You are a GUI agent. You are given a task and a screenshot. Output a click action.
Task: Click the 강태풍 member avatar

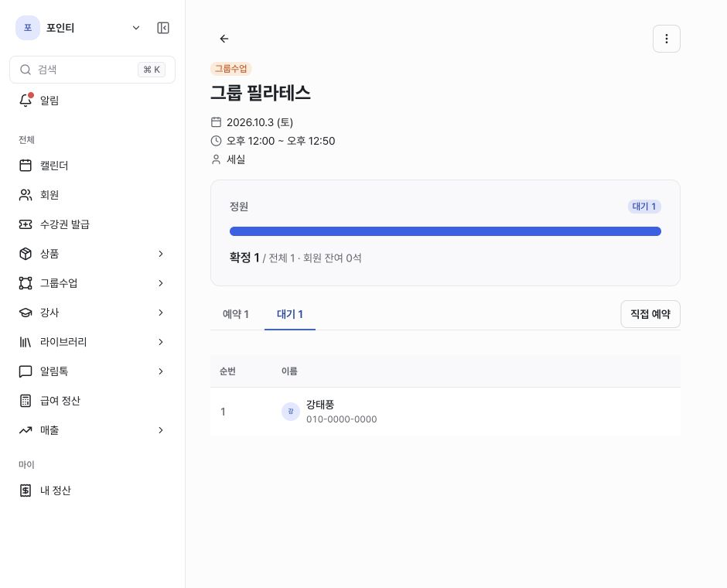point(291,412)
